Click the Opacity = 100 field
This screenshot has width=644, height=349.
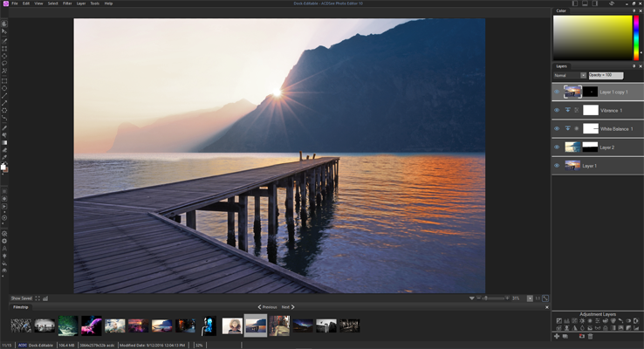[606, 75]
